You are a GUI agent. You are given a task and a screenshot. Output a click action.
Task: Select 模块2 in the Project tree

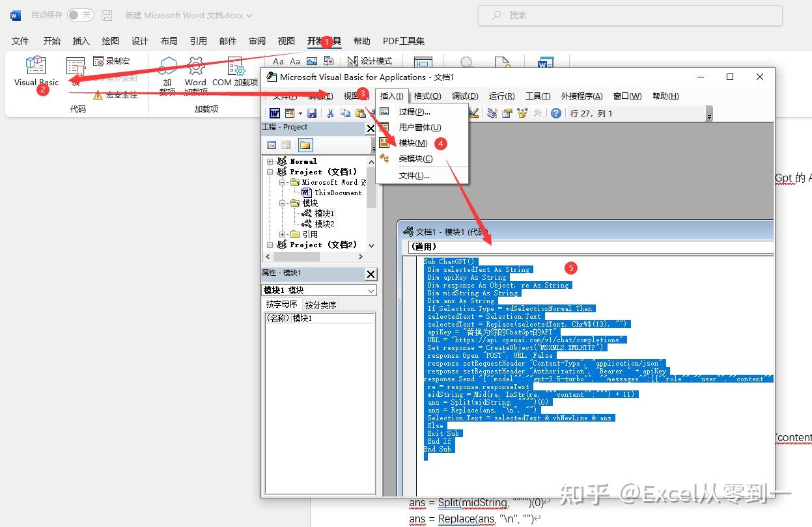click(323, 222)
